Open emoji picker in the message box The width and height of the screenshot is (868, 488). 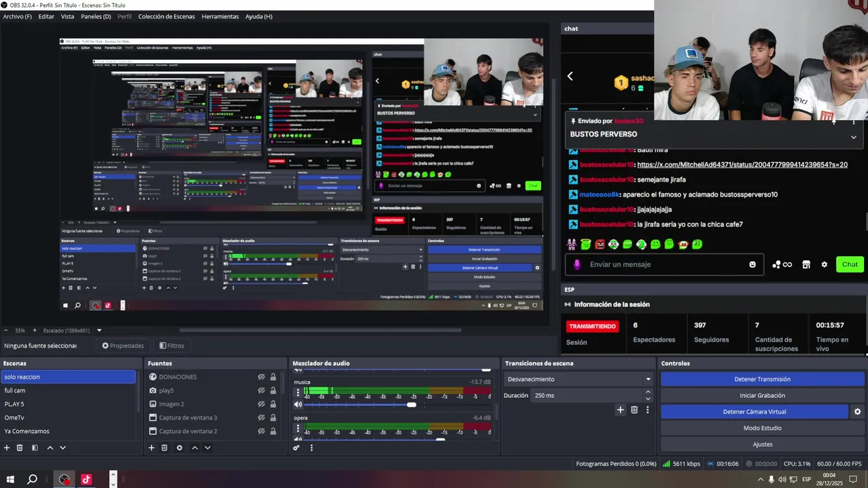coord(752,264)
